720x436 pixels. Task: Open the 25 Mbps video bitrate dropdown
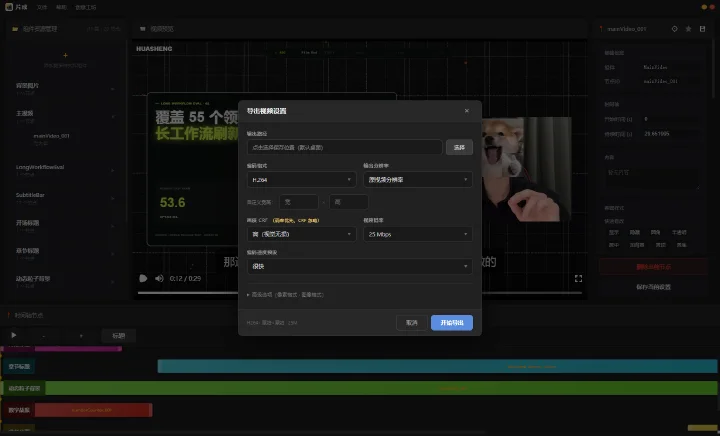pyautogui.click(x=418, y=234)
